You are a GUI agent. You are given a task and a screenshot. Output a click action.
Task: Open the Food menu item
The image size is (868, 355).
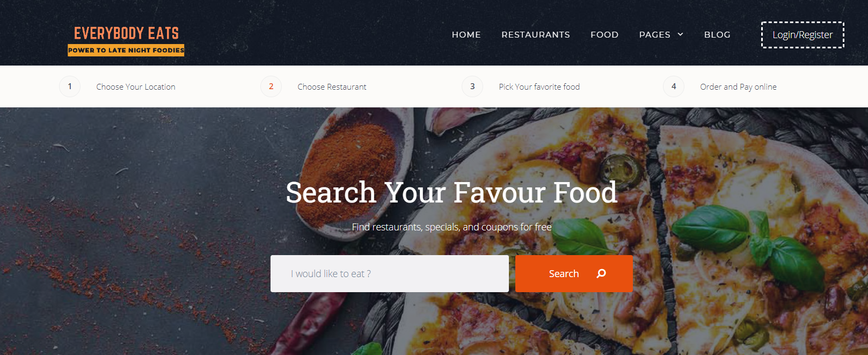(x=604, y=34)
